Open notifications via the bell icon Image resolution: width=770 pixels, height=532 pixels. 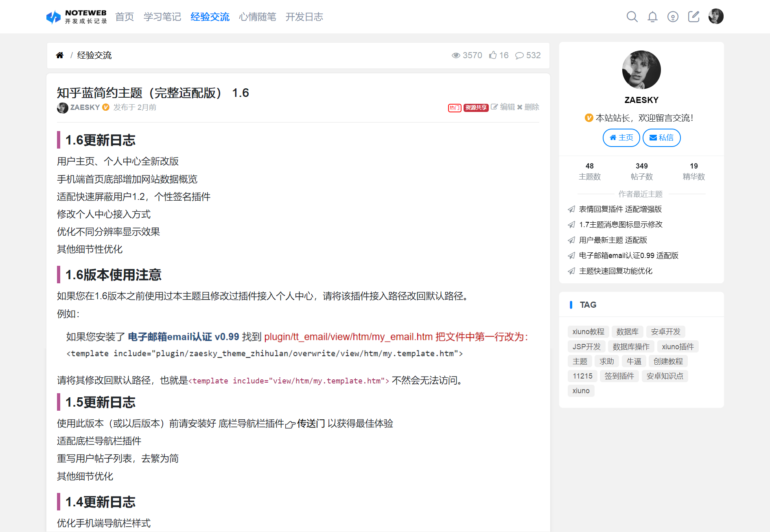point(652,17)
